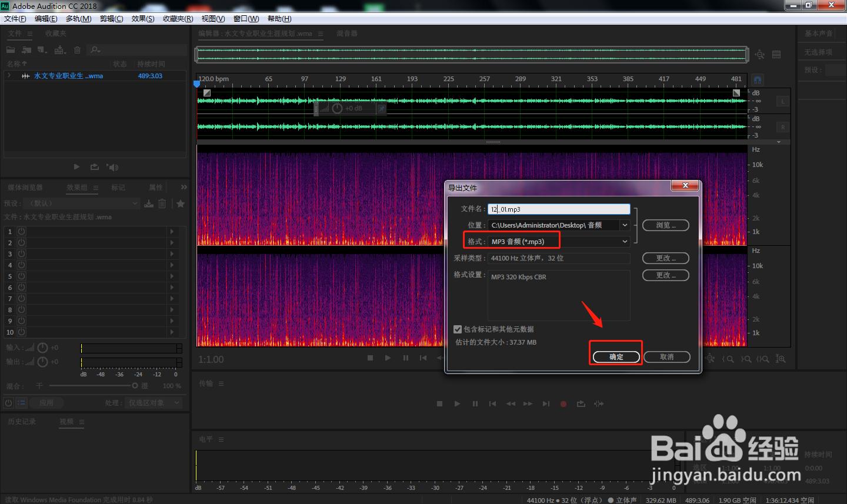Toggle power for effects rack slot 3
This screenshot has height=504, width=847.
tap(21, 254)
